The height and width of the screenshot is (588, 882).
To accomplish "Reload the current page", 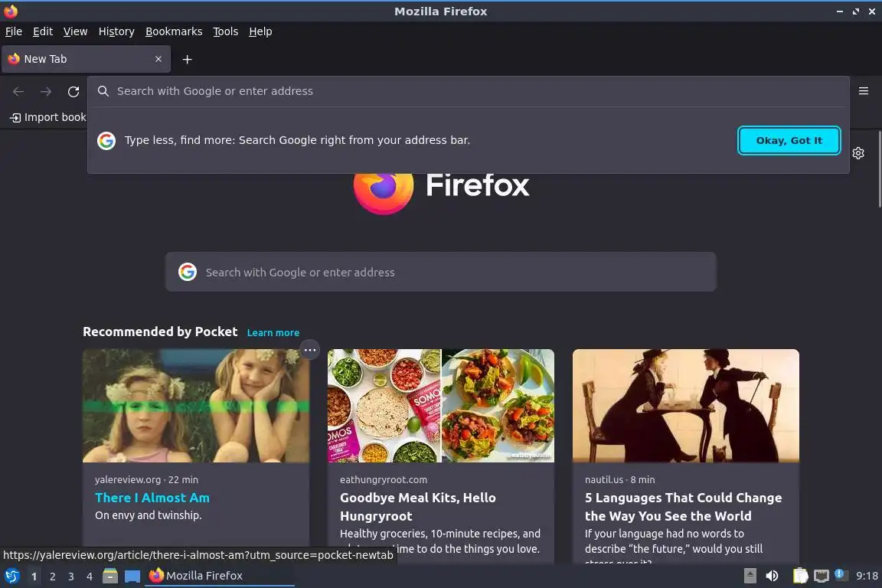I will click(x=73, y=91).
